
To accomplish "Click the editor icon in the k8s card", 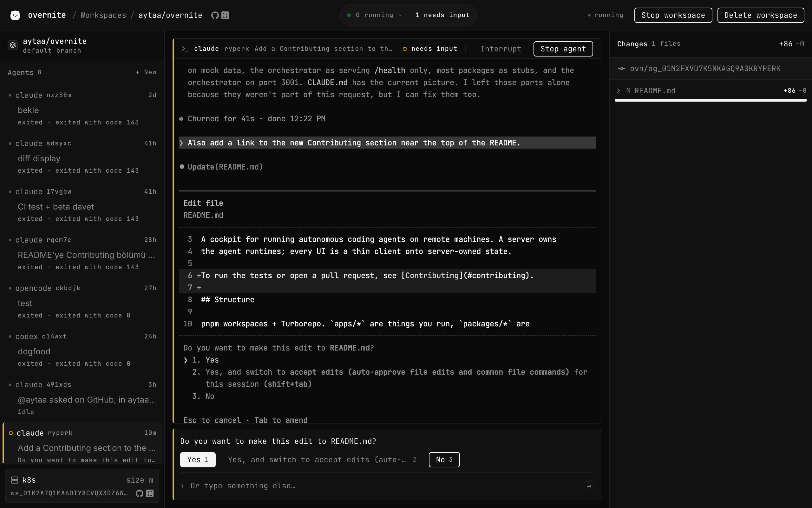I will coord(150,493).
